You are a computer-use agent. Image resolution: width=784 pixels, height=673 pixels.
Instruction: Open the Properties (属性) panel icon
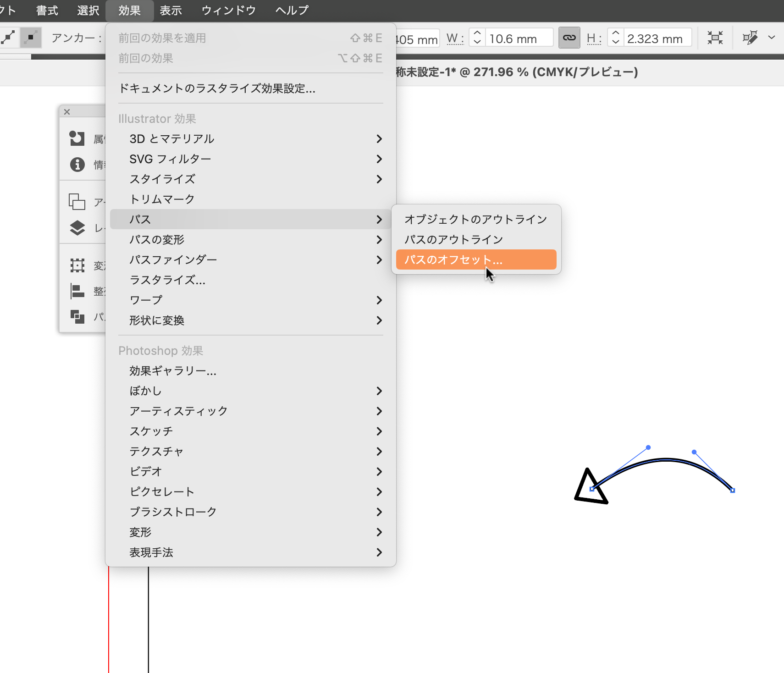point(77,138)
